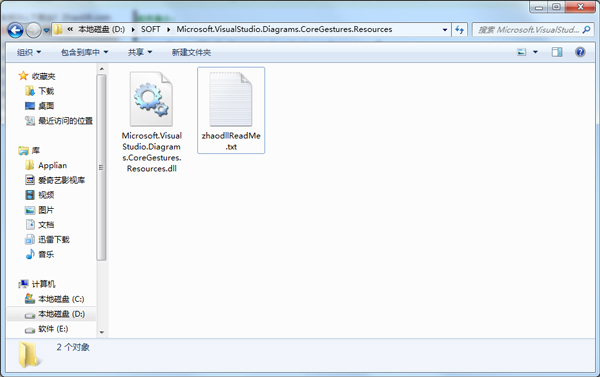Select 本地磁盘 (D:) in the address path

click(x=101, y=29)
